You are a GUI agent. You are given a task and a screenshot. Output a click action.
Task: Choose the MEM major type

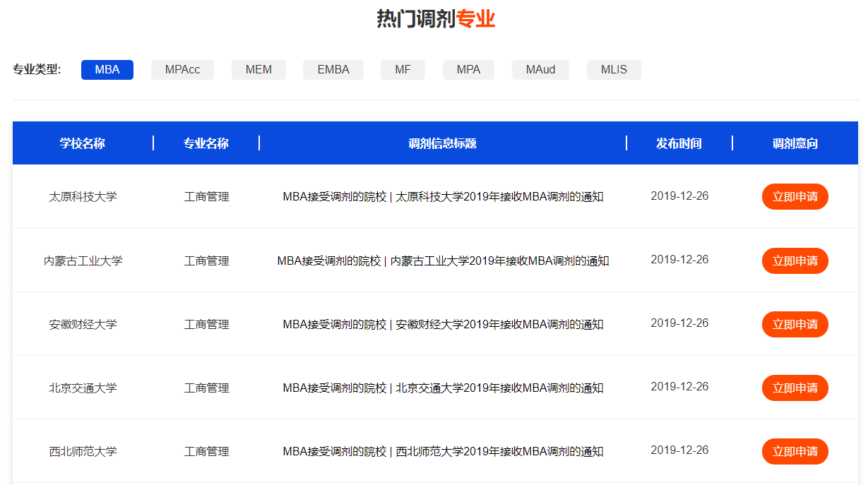[258, 70]
